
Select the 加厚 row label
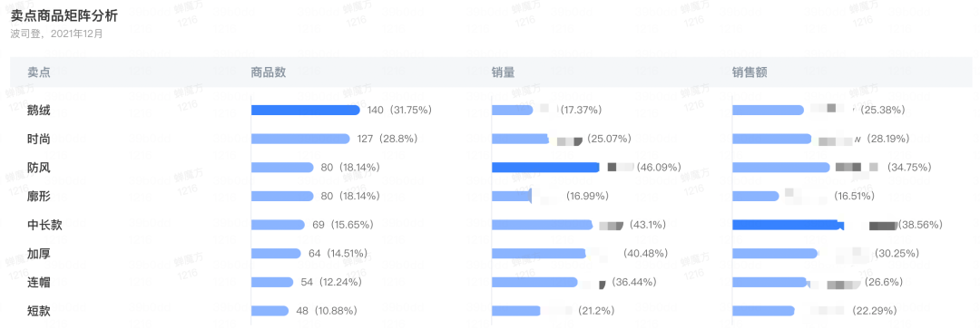click(x=39, y=254)
